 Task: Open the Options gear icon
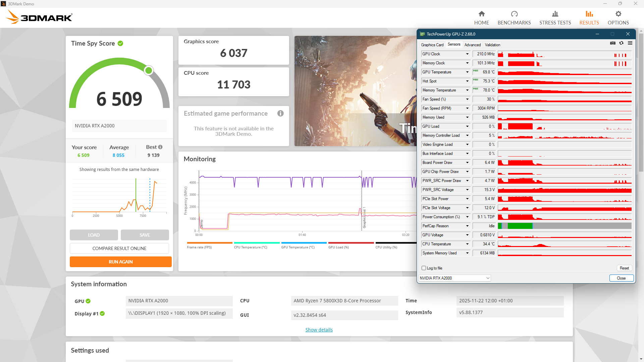pos(618,14)
